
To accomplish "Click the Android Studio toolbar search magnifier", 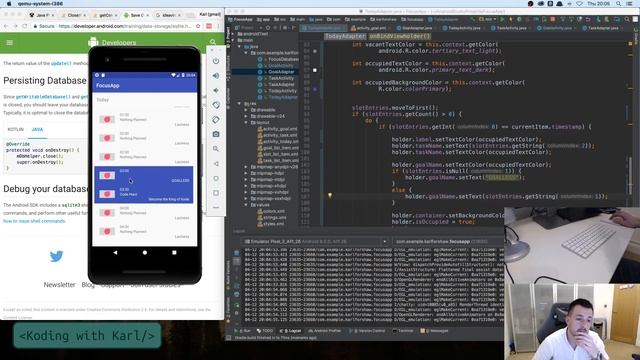I will [627, 19].
